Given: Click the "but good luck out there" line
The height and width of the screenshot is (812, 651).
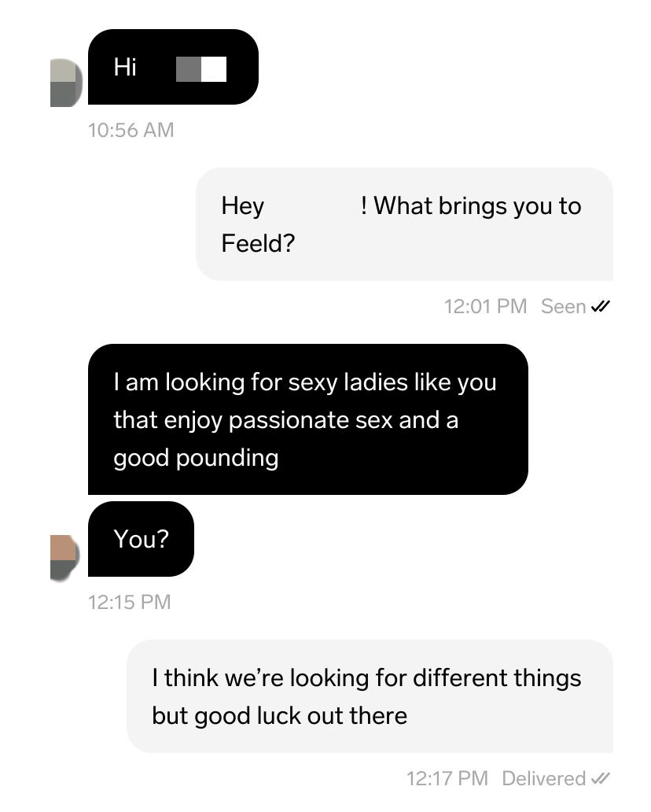Looking at the screenshot, I should point(279,716).
